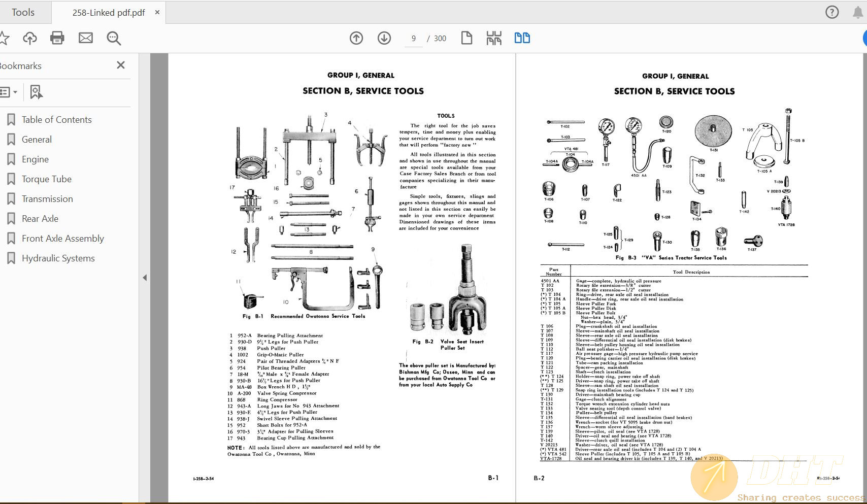Open the Tools tab
Image resolution: width=867 pixels, height=504 pixels.
[x=23, y=12]
